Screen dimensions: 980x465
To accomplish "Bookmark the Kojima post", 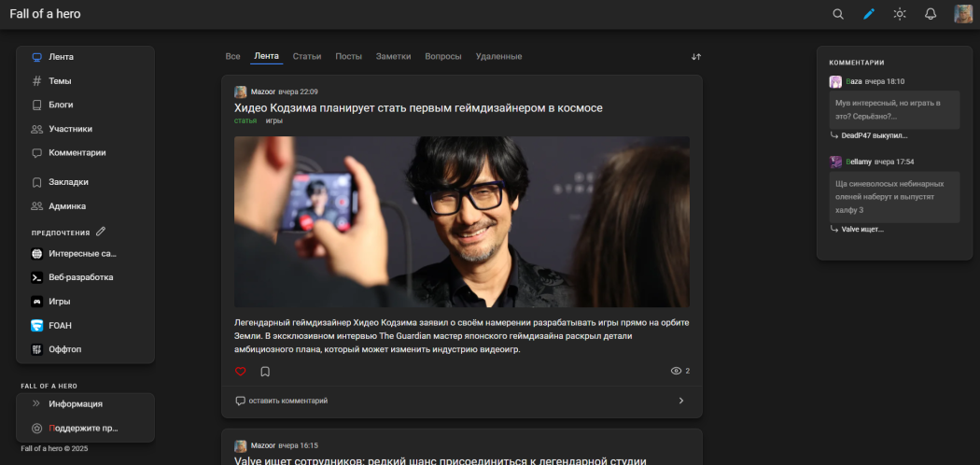I will coord(265,372).
